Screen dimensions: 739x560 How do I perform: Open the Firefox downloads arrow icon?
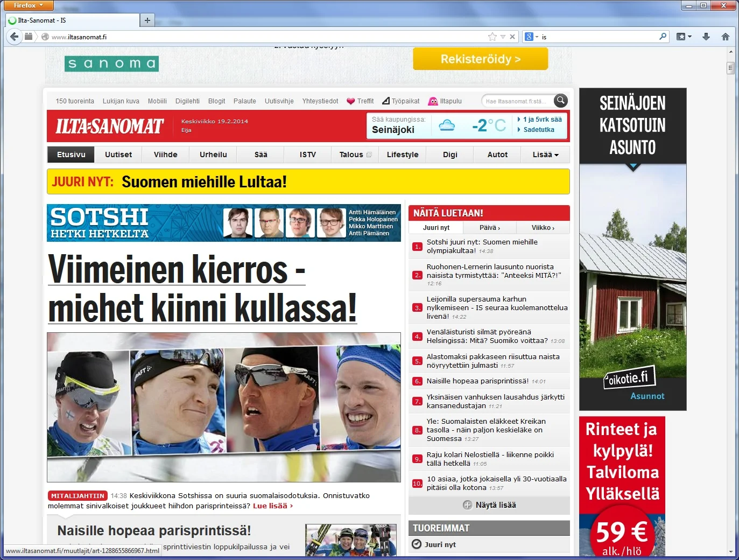[706, 37]
